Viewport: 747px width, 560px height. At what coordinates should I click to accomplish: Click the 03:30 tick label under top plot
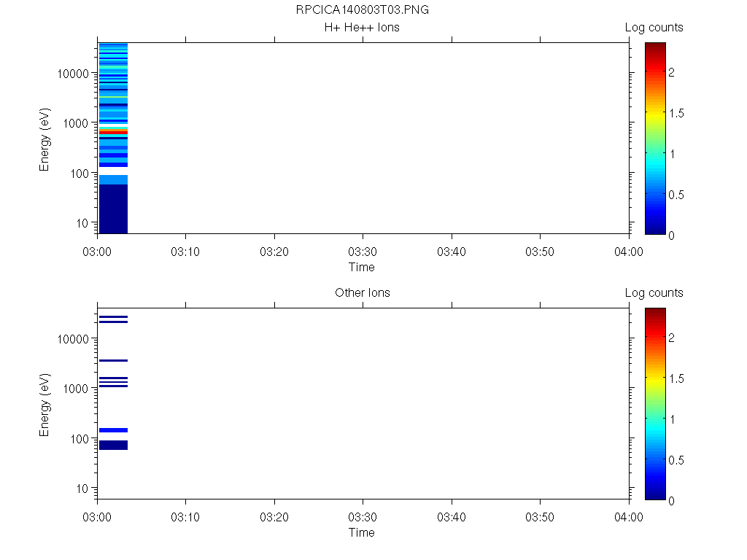[363, 252]
